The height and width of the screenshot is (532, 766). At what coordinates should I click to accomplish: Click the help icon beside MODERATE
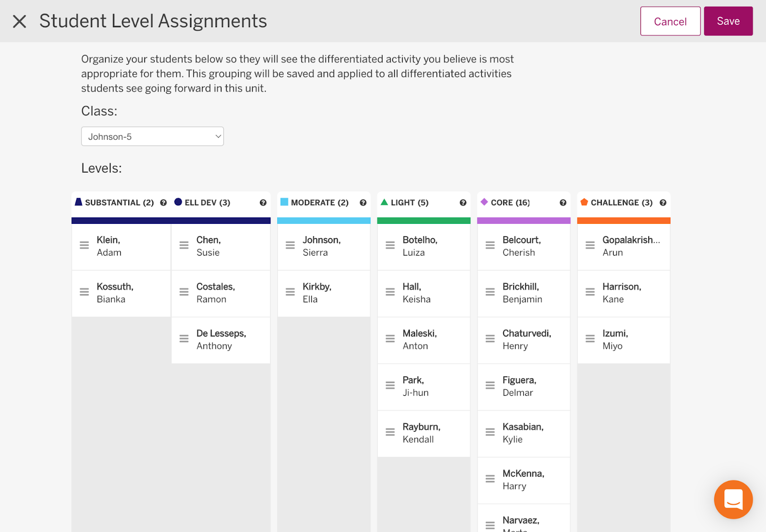click(x=363, y=202)
